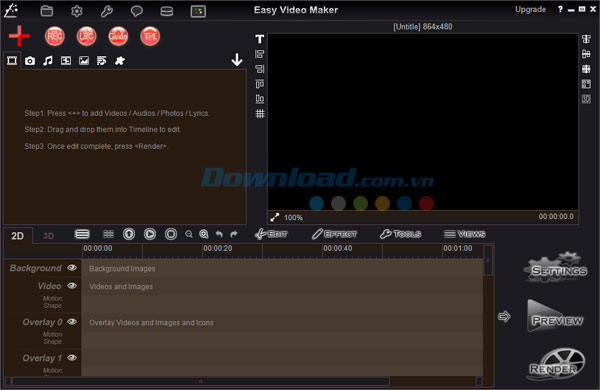
Task: Hide the Overlay 0 track
Action: pyautogui.click(x=72, y=321)
